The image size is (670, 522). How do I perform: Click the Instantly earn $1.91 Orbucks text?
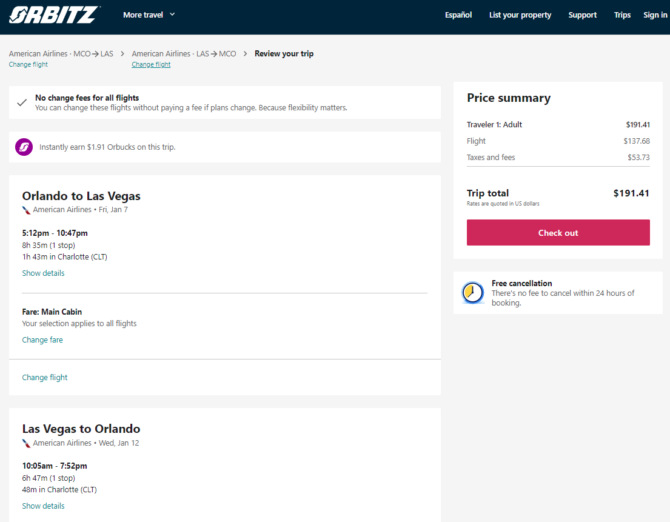107,147
